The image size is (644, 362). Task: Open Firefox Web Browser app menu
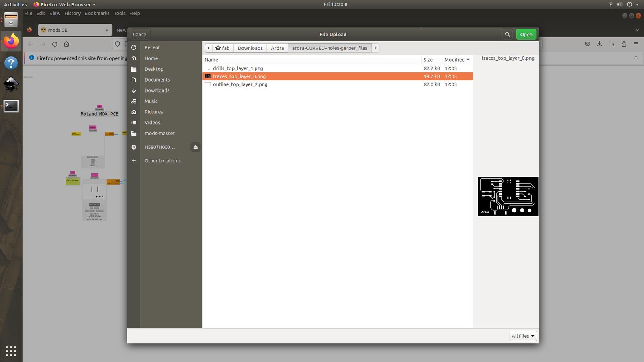coord(64,4)
